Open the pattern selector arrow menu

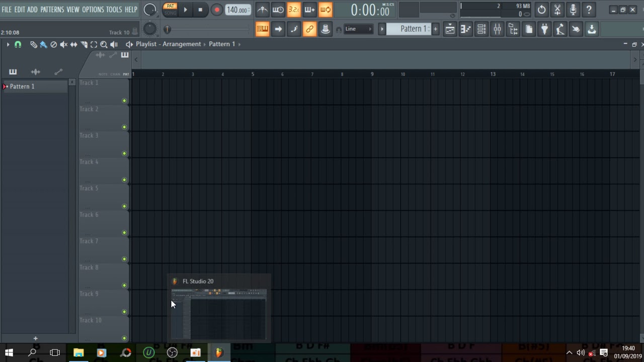[x=382, y=29]
